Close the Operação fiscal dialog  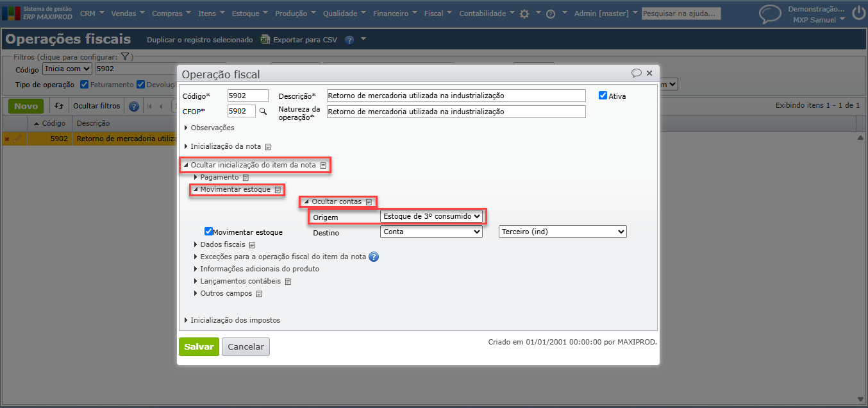point(649,73)
